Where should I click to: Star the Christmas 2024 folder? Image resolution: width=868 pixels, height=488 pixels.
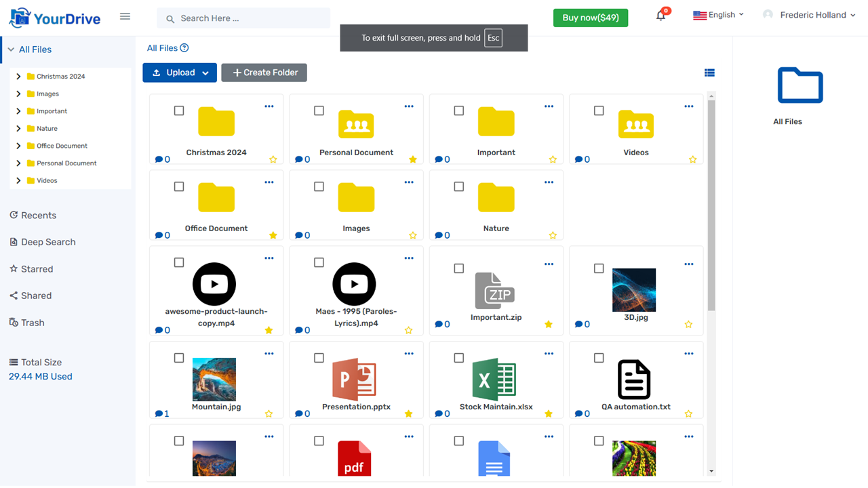(x=273, y=160)
